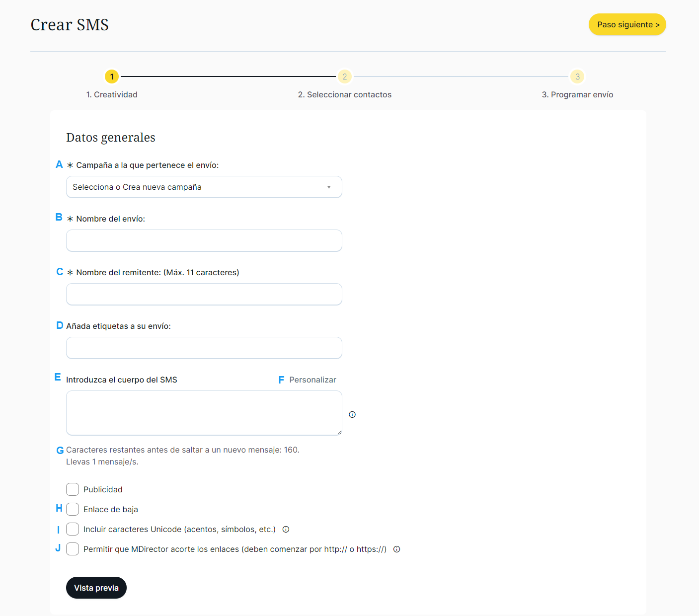Click step 1 circle in progress stepper
This screenshot has width=699, height=616.
pyautogui.click(x=112, y=77)
